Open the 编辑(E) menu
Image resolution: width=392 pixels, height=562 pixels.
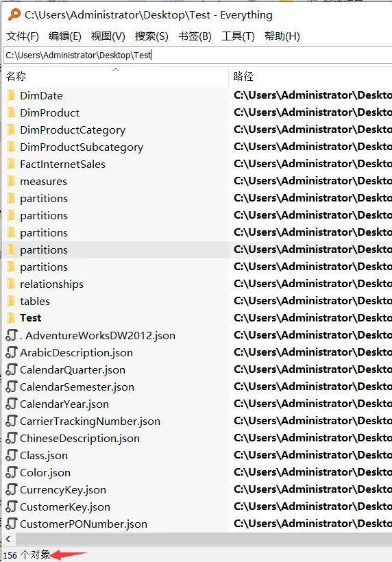[65, 36]
